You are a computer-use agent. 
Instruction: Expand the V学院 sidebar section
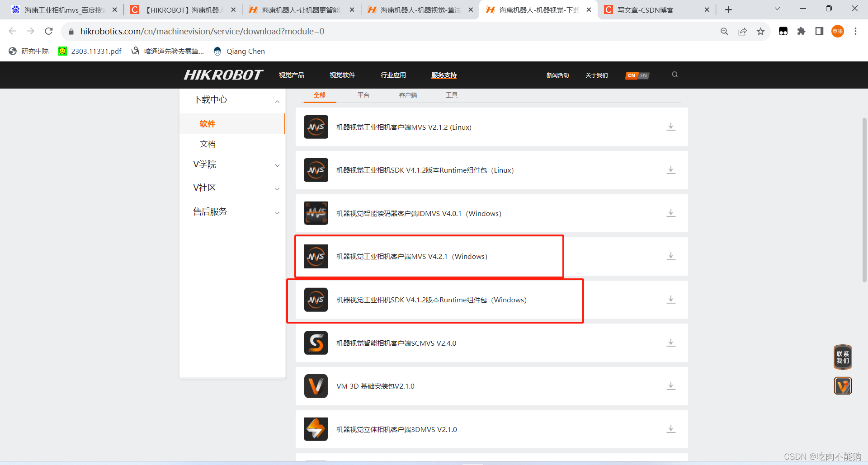(x=277, y=165)
